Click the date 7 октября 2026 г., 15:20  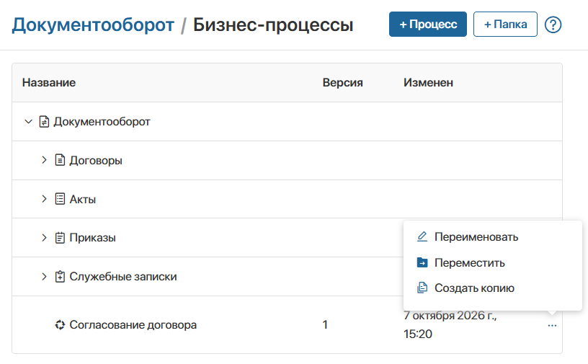tap(450, 325)
